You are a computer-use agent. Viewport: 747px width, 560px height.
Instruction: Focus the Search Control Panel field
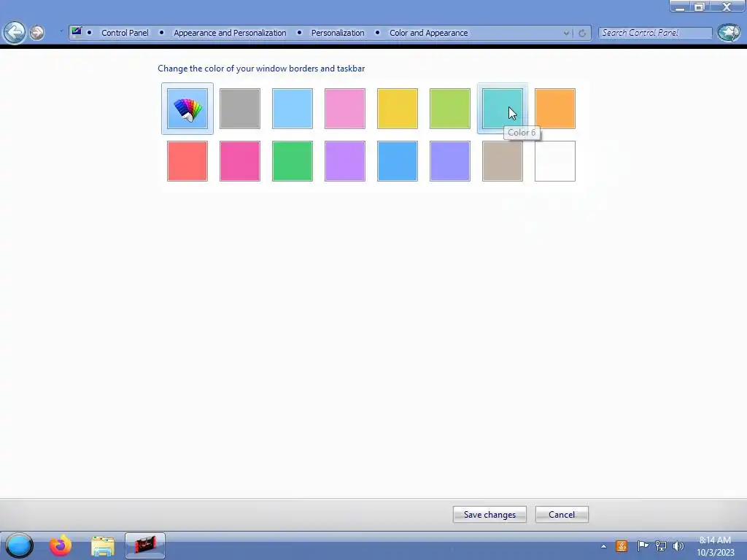coord(655,33)
